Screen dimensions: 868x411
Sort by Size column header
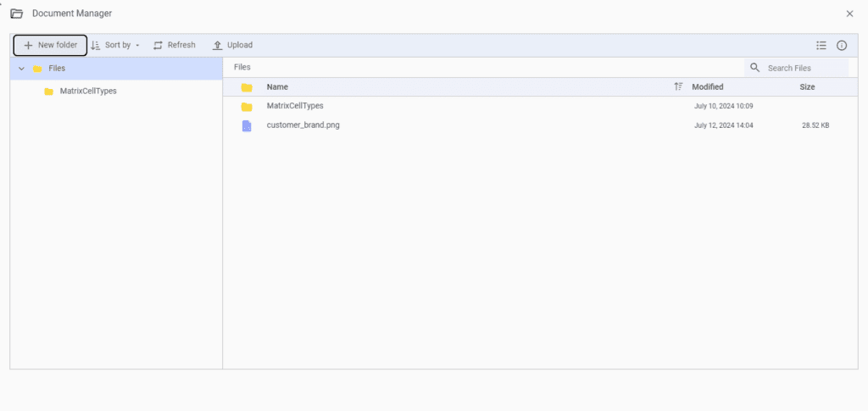(x=807, y=86)
